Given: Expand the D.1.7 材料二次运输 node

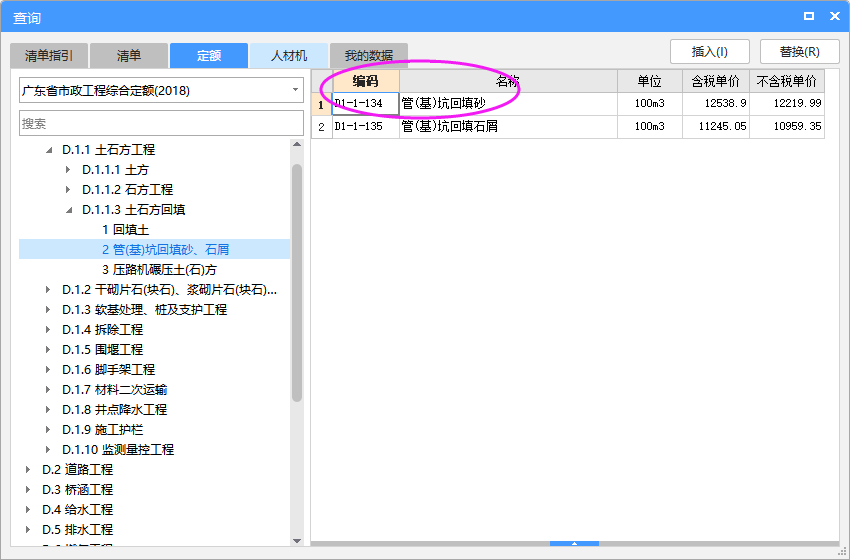Looking at the screenshot, I should pos(48,390).
